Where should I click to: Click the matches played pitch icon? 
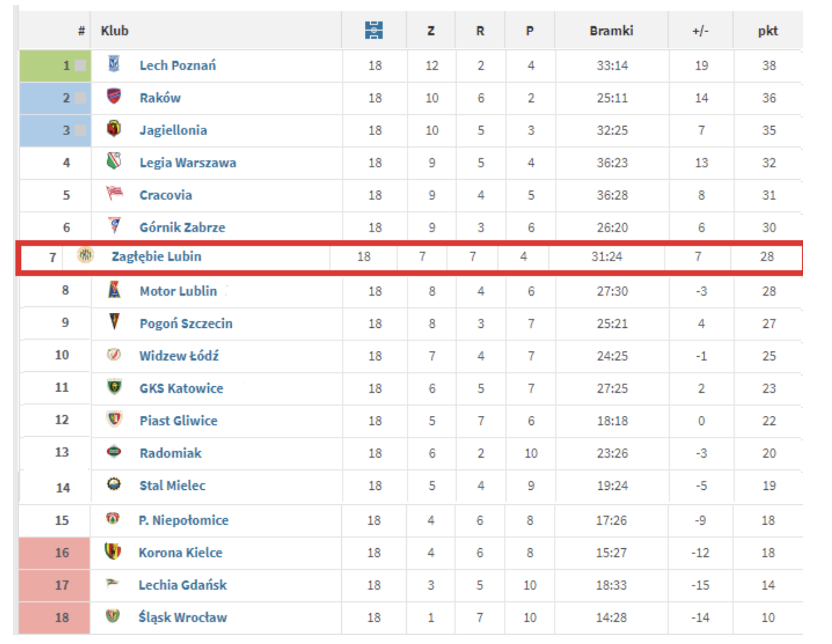coord(374,30)
